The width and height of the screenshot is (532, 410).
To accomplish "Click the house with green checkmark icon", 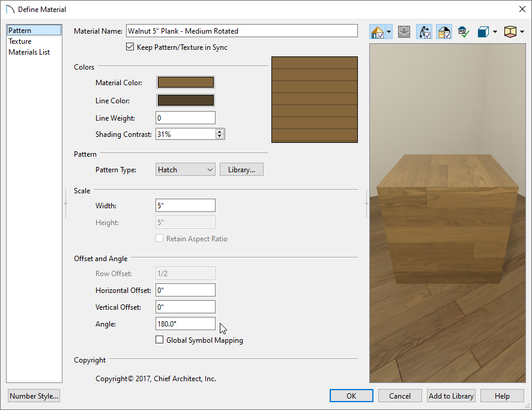I will point(464,31).
